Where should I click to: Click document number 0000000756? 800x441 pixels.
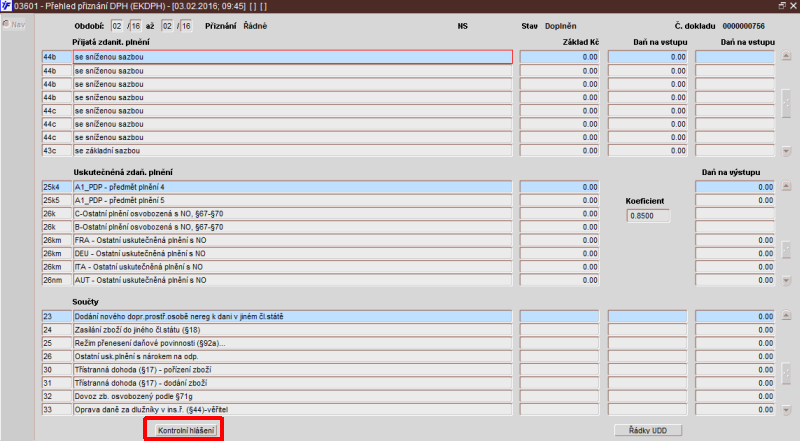[x=743, y=26]
